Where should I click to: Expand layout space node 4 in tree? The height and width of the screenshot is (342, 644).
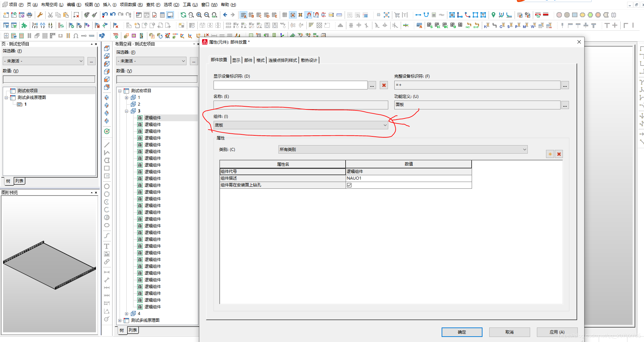pyautogui.click(x=127, y=314)
